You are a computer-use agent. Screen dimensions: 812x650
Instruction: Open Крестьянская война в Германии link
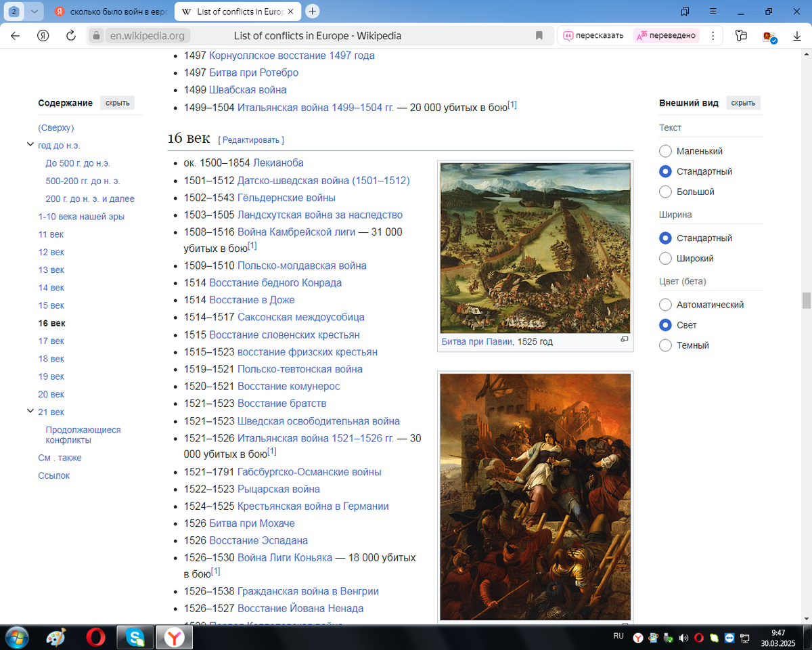point(313,506)
